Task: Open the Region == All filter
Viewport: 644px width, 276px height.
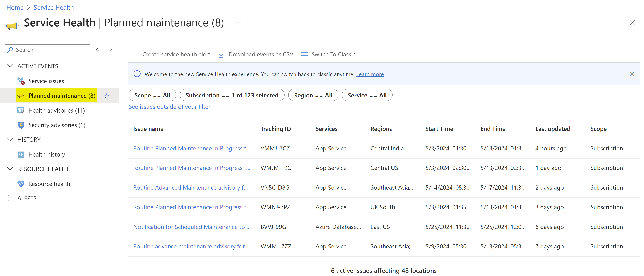Action: (x=313, y=95)
